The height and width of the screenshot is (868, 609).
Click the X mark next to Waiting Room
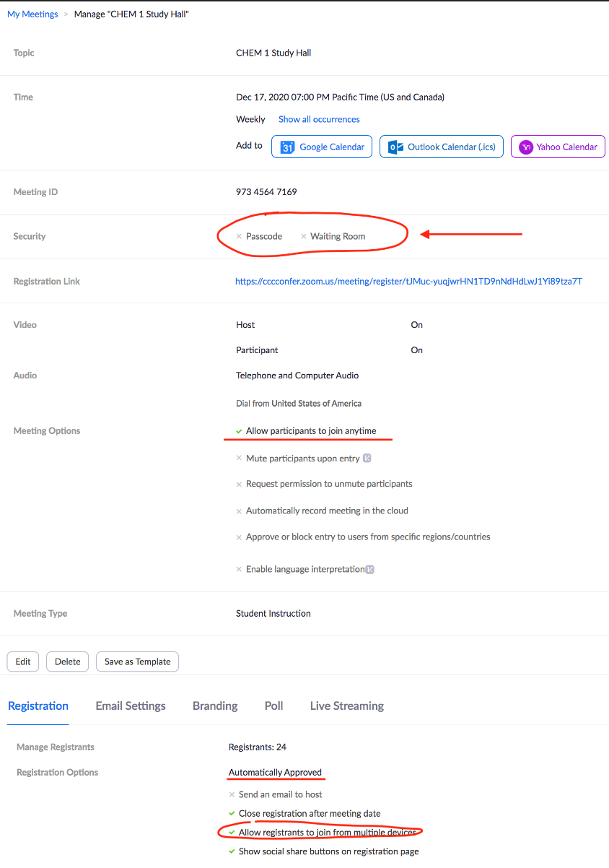click(303, 237)
